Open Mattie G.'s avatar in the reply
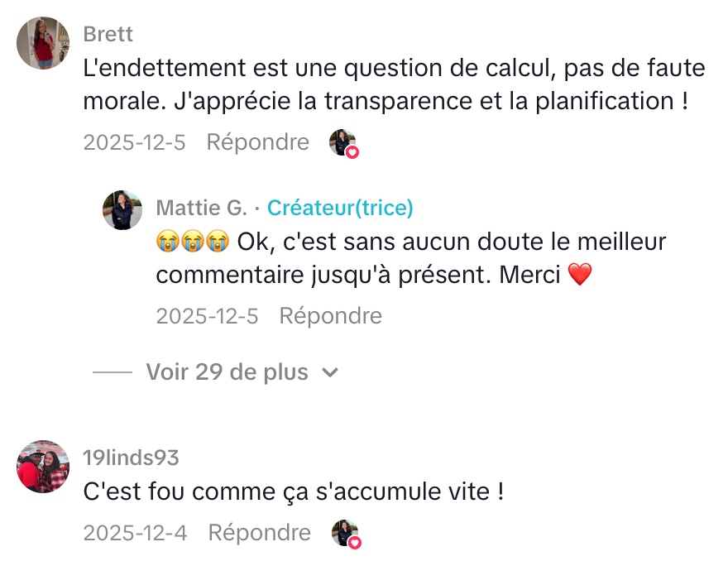 122,210
